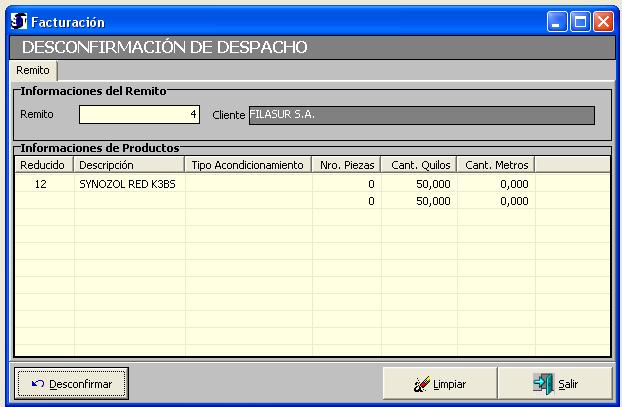Image resolution: width=622 pixels, height=407 pixels.
Task: Click the Cant. Quilos column header
Action: point(419,165)
